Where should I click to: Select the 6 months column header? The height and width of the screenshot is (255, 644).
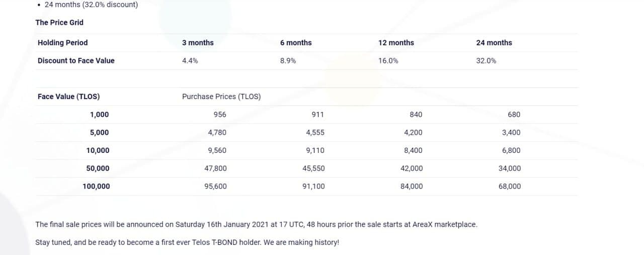296,43
